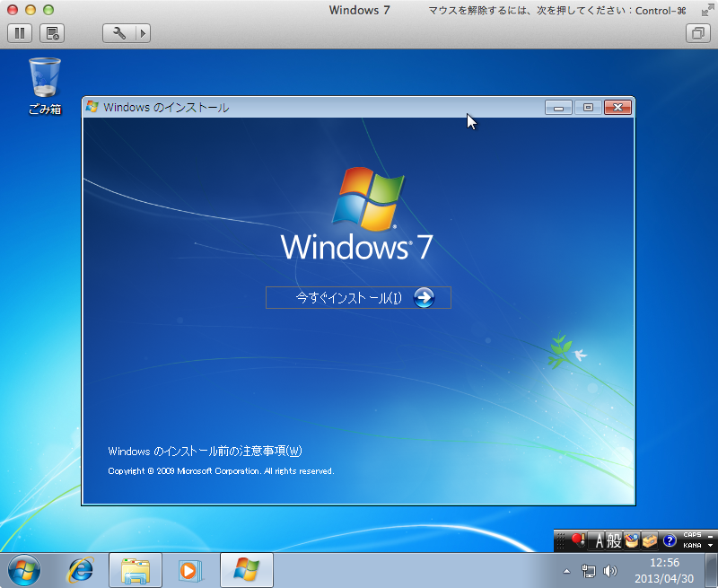Viewport: 718px width, 588px height.
Task: Toggle CAPS lock on the language bar
Action: click(x=692, y=535)
